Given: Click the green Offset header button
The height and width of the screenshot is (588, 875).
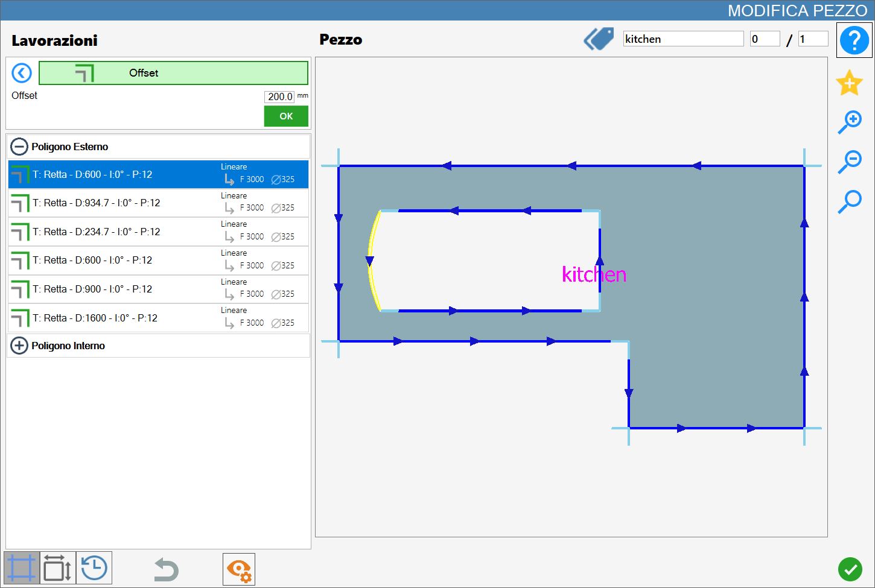Looking at the screenshot, I should pos(173,73).
